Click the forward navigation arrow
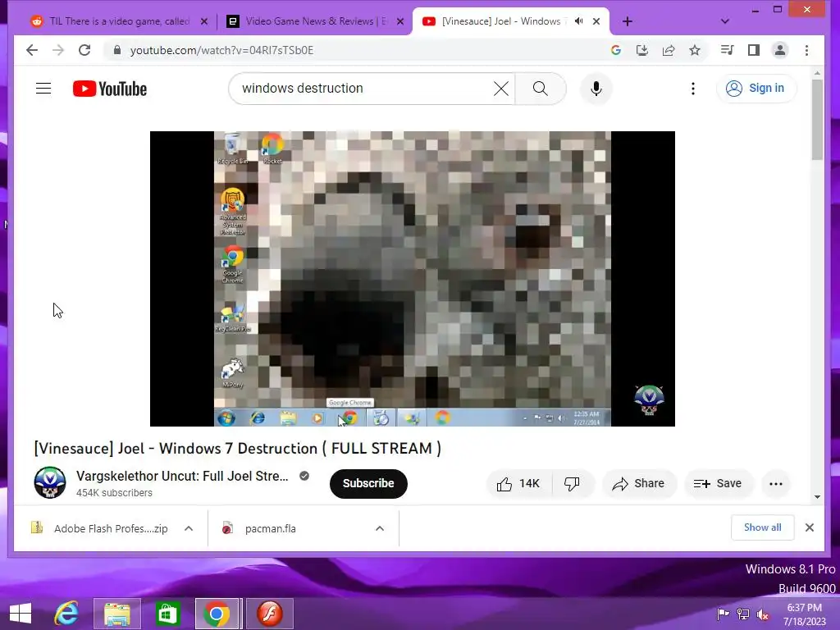 (x=58, y=50)
